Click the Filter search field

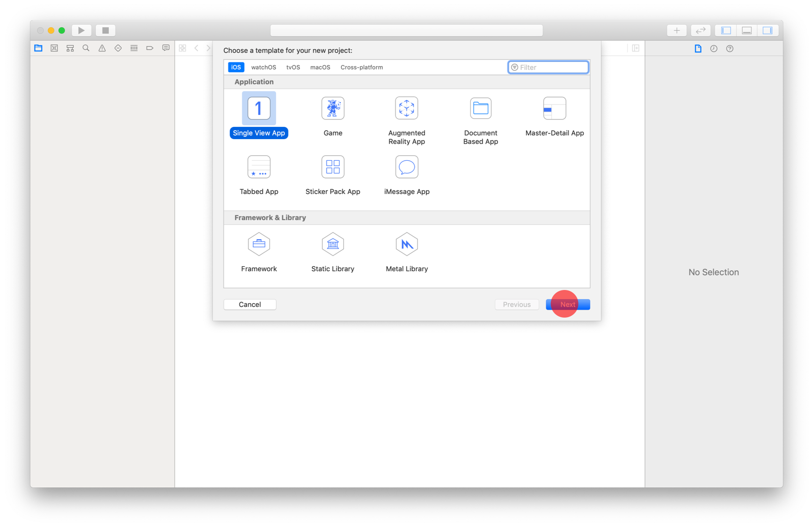click(548, 67)
